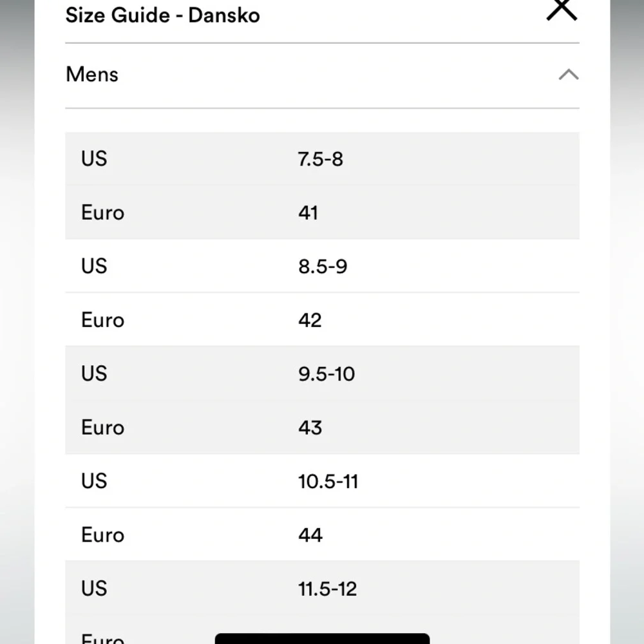Screen dimensions: 644x644
Task: Click the Euro 43 size value
Action: coord(310,428)
